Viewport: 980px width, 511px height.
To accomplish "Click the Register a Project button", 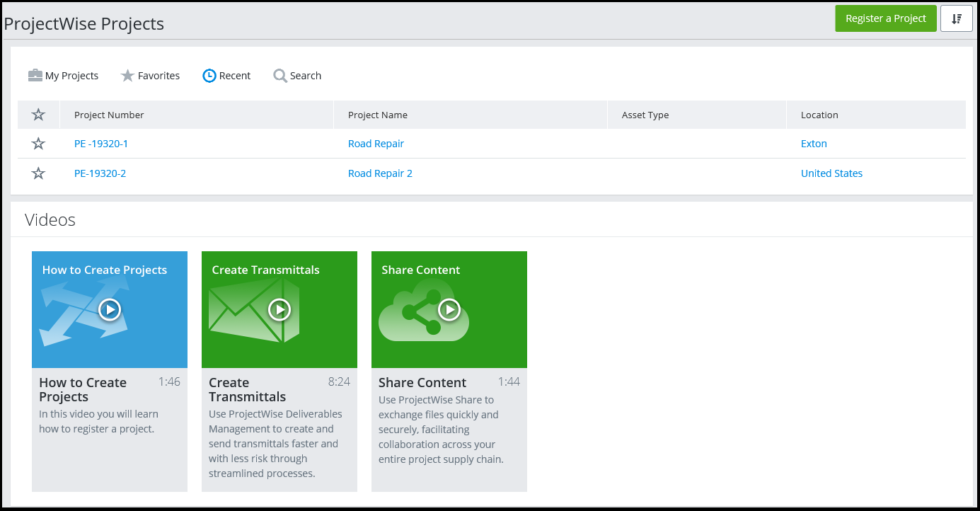I will (x=885, y=19).
